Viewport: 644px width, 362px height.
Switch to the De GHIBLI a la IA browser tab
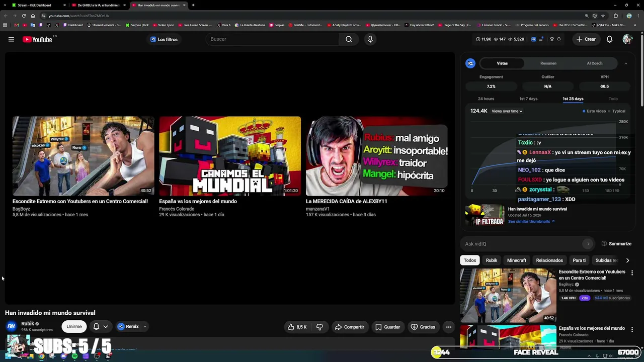pyautogui.click(x=98, y=5)
